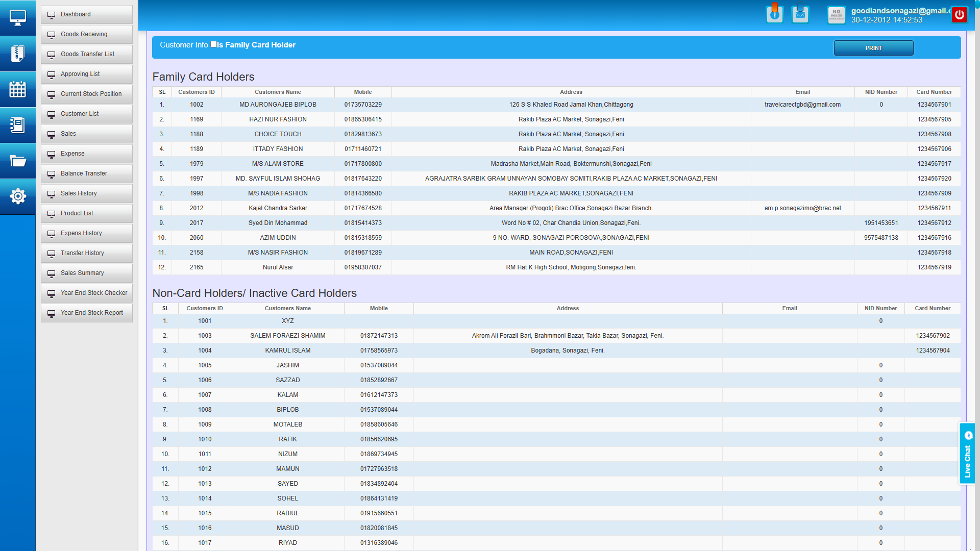Screen dimensions: 980x551
Task: Select customer ID 1002 in Family Card Holders
Action: pyautogui.click(x=197, y=104)
